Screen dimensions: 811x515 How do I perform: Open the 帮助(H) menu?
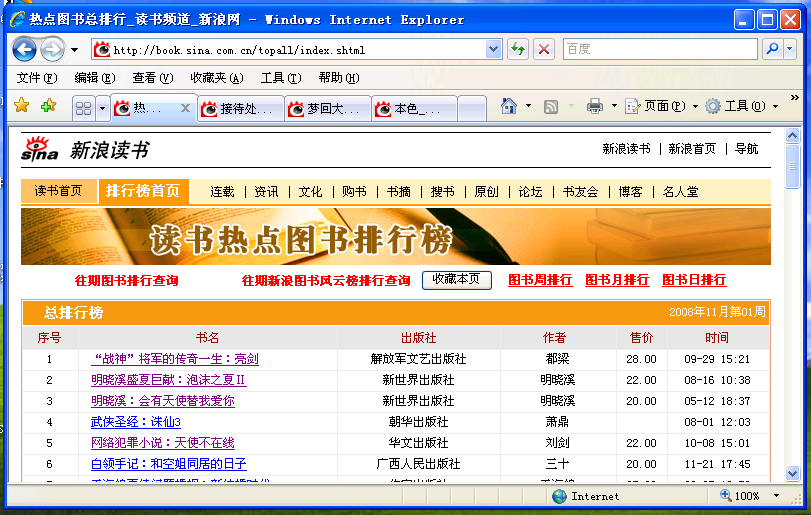pos(339,78)
